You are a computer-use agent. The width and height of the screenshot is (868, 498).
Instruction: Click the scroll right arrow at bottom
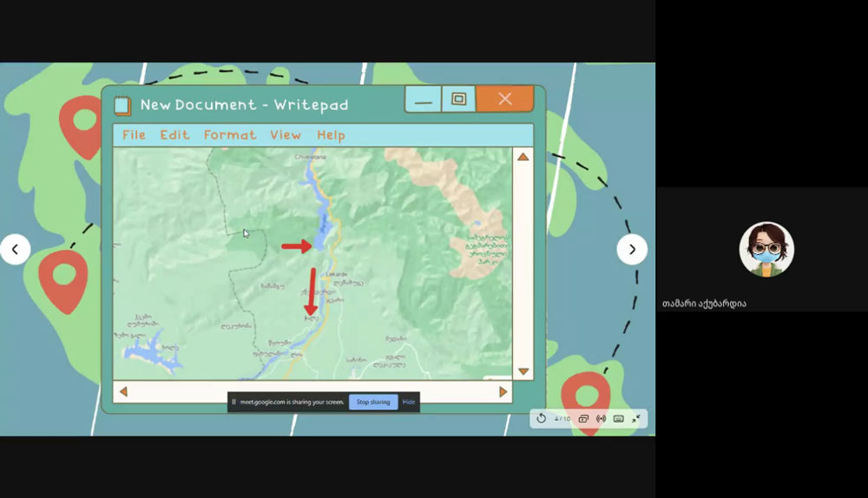click(503, 392)
